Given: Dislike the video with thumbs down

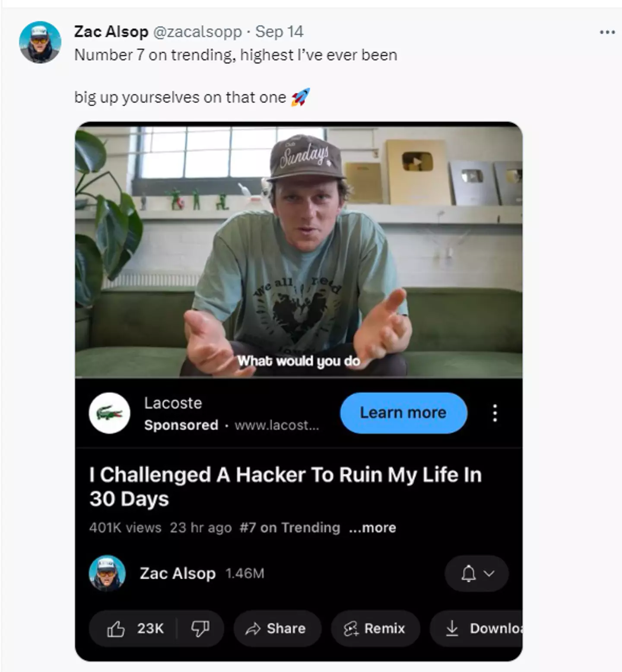Looking at the screenshot, I should coord(200,628).
